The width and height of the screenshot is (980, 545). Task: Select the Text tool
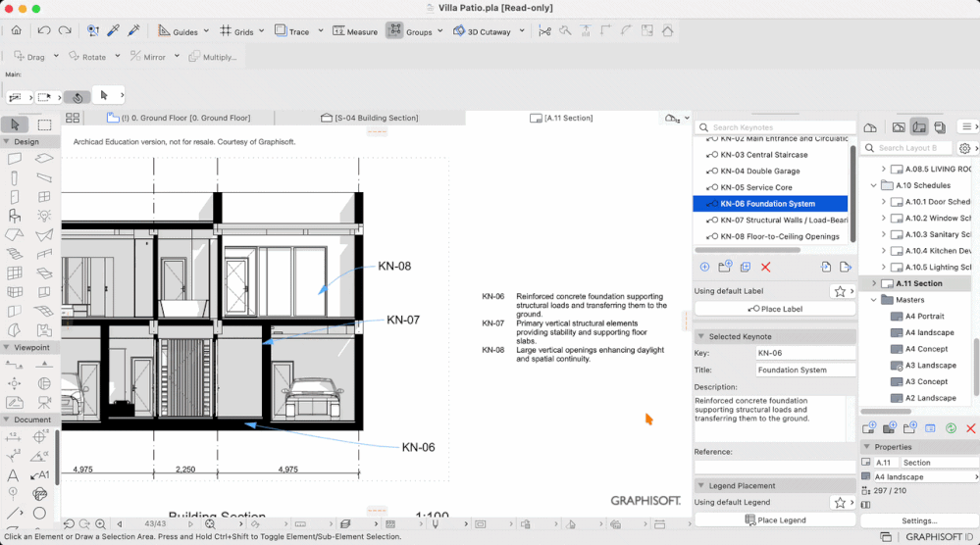(13, 475)
